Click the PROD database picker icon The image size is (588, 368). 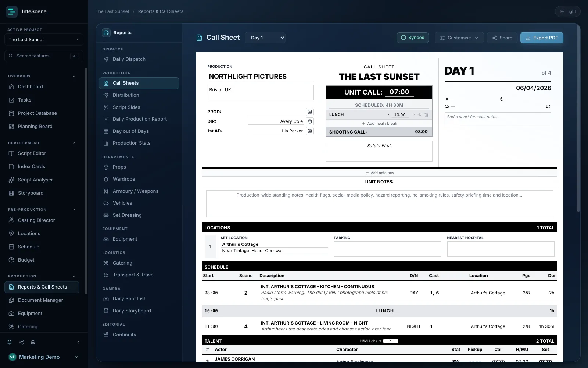(x=310, y=112)
